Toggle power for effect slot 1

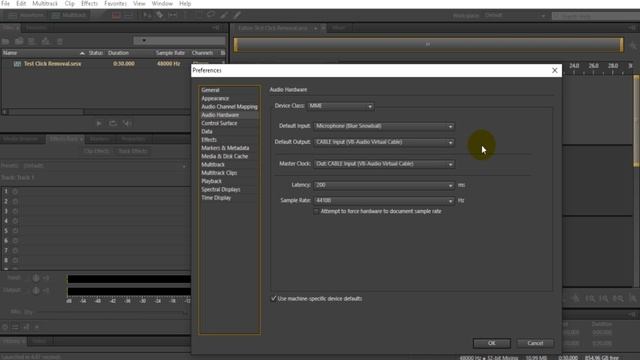(x=15, y=191)
